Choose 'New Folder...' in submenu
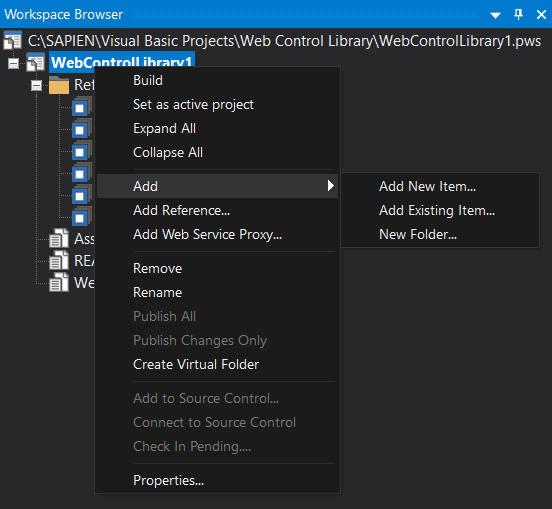 [440, 234]
